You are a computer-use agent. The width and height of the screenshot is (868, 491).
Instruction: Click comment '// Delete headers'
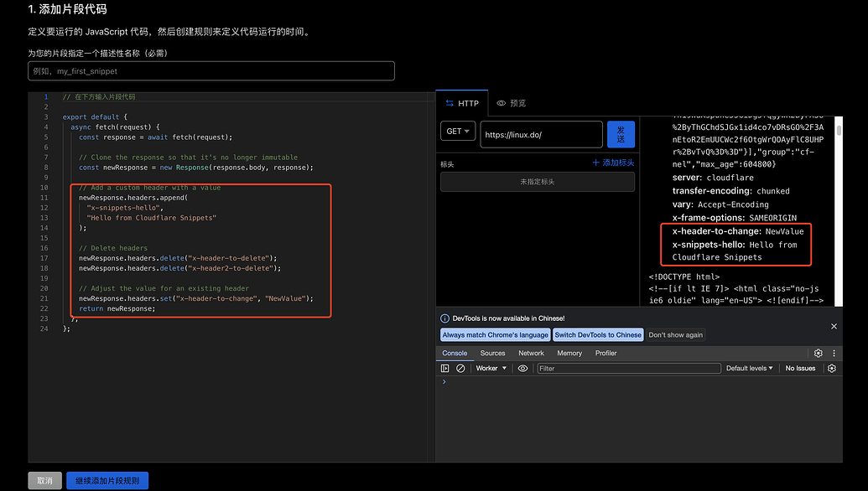pyautogui.click(x=113, y=248)
